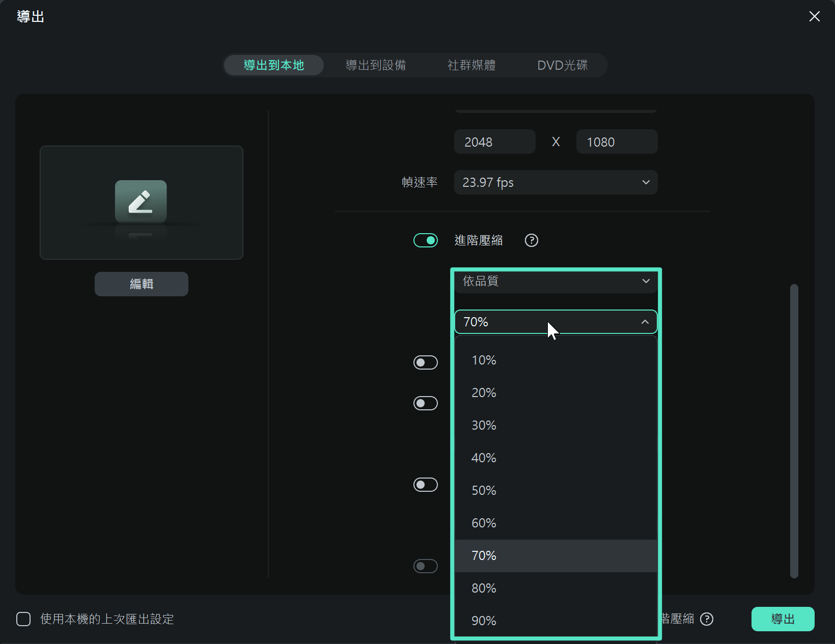Switch to DVD光碟 tab

[x=563, y=65]
